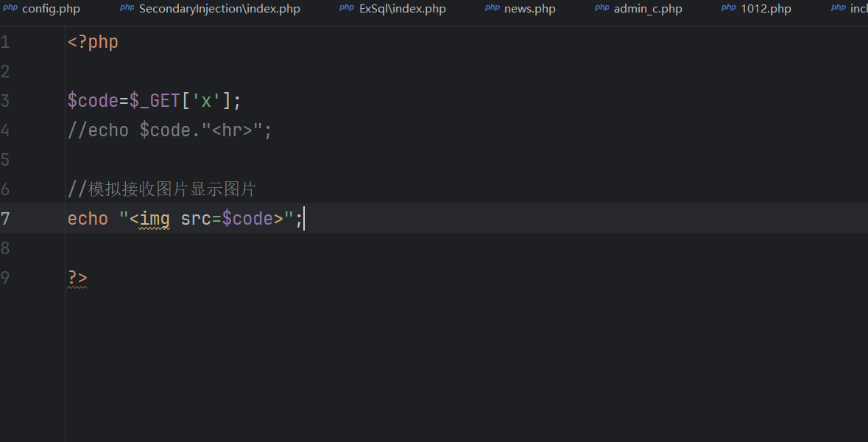
Task: Click the PHP icon on SecondaryInjection\index.php tab
Action: pyautogui.click(x=127, y=7)
